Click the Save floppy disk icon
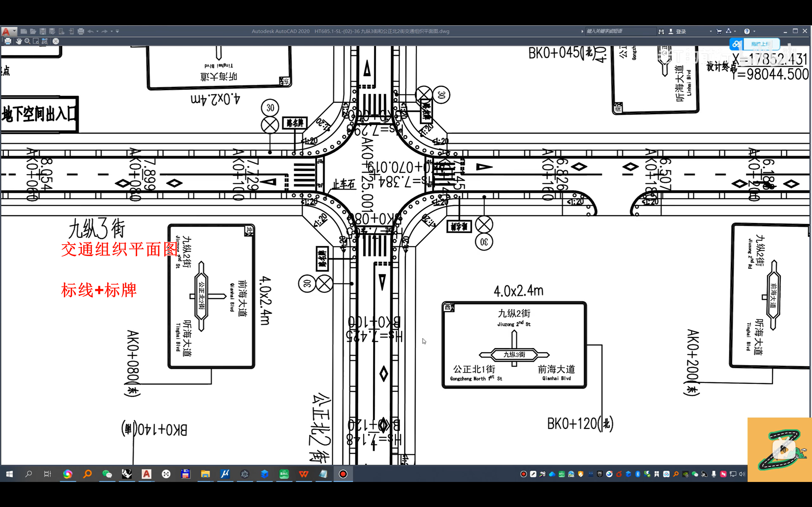 [x=43, y=31]
